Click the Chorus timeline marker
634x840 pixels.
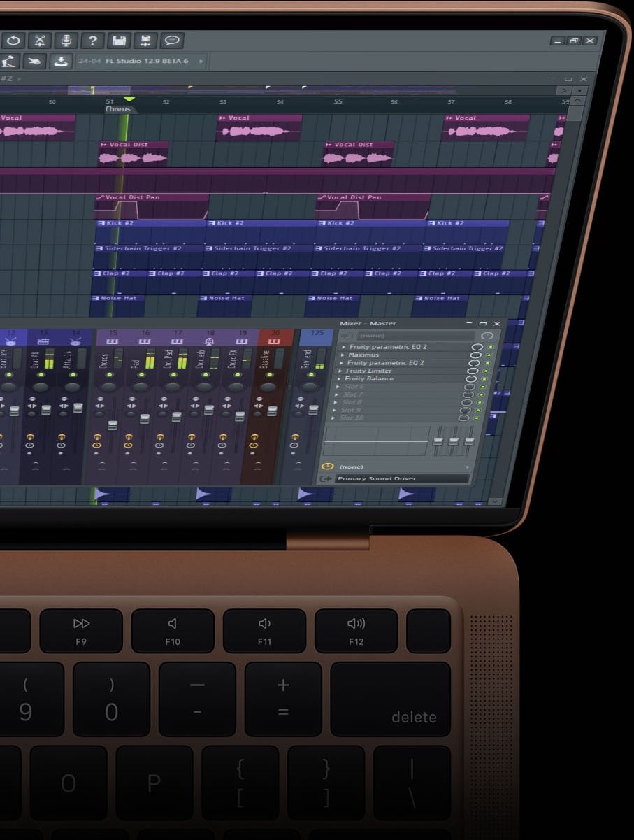point(118,109)
